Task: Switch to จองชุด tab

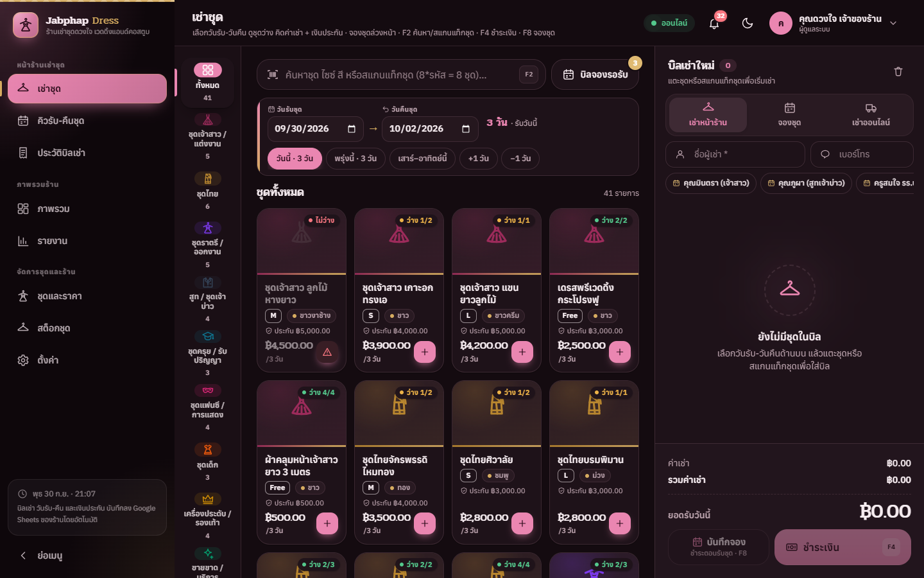Action: click(x=789, y=115)
